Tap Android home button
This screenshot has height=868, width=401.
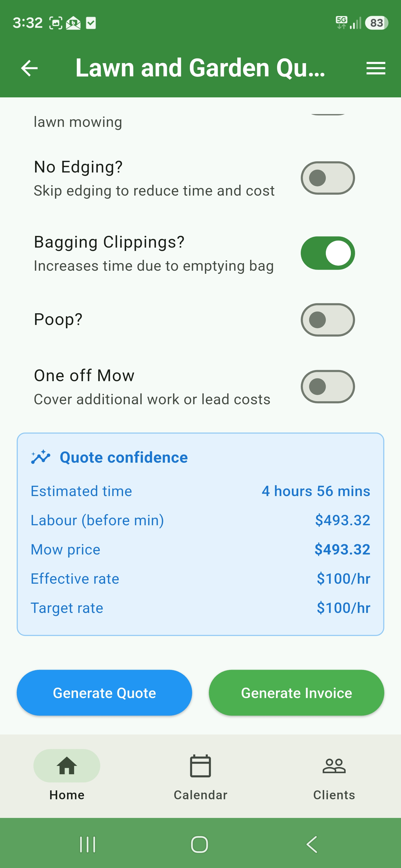[x=200, y=844]
